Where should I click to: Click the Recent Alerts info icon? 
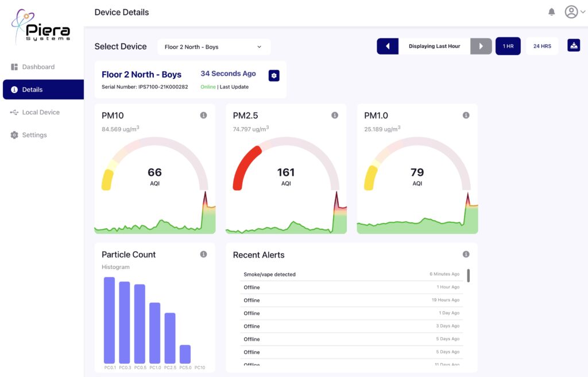(466, 253)
